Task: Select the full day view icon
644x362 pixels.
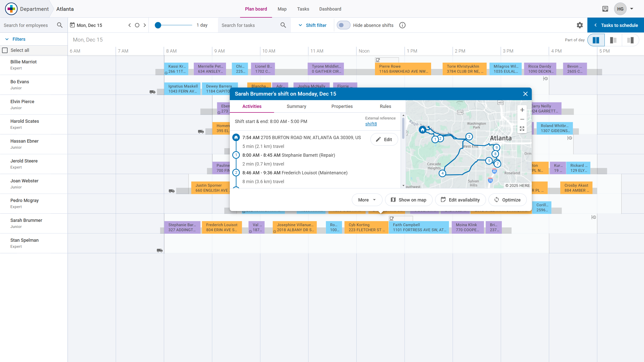Action: [596, 40]
